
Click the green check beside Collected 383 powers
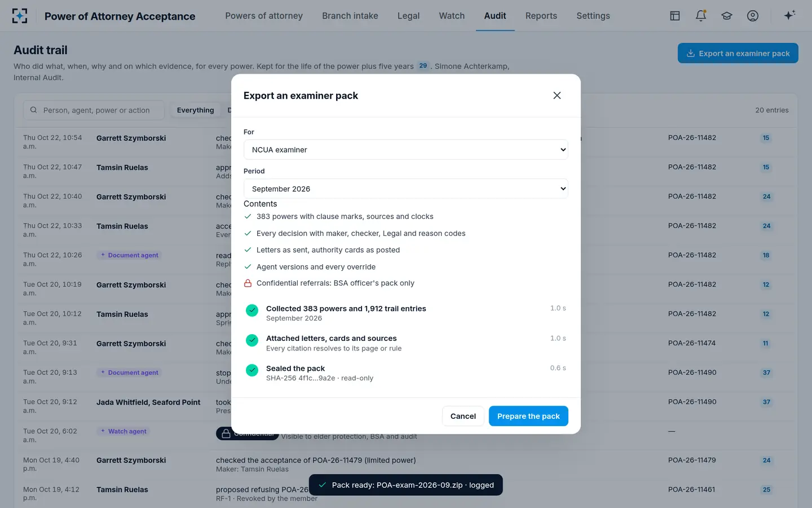(x=252, y=310)
